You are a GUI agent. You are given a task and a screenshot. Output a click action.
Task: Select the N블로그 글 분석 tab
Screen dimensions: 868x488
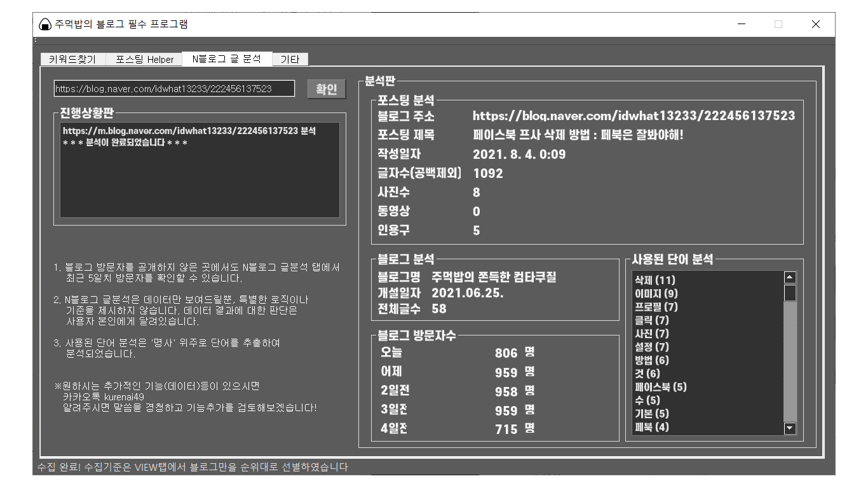point(226,58)
